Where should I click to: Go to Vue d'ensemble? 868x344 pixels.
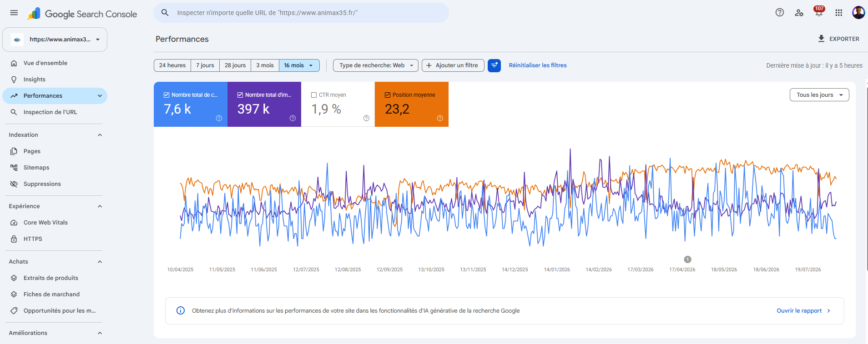(55, 63)
